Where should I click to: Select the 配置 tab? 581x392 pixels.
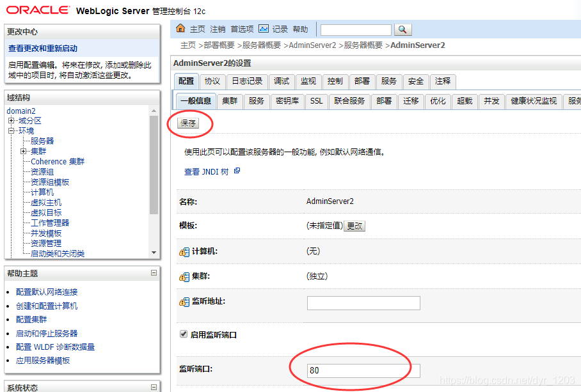[186, 81]
